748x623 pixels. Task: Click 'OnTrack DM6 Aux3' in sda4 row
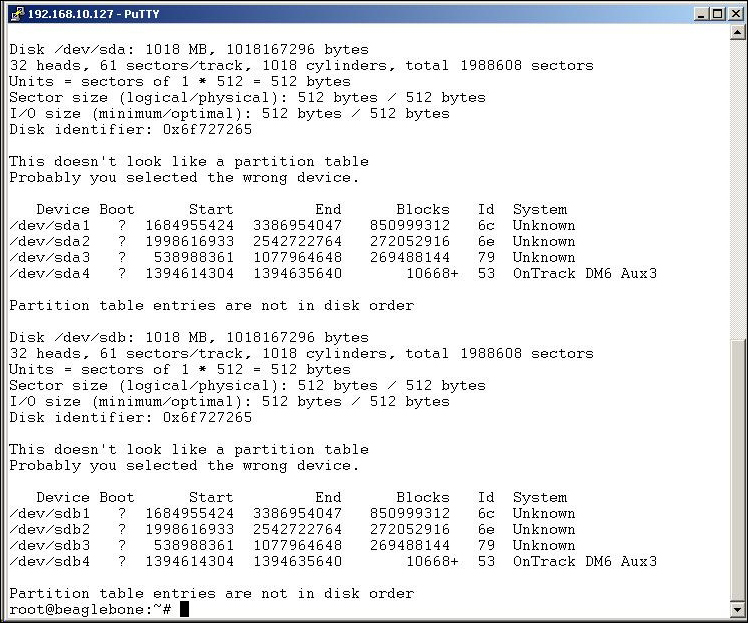coord(585,274)
